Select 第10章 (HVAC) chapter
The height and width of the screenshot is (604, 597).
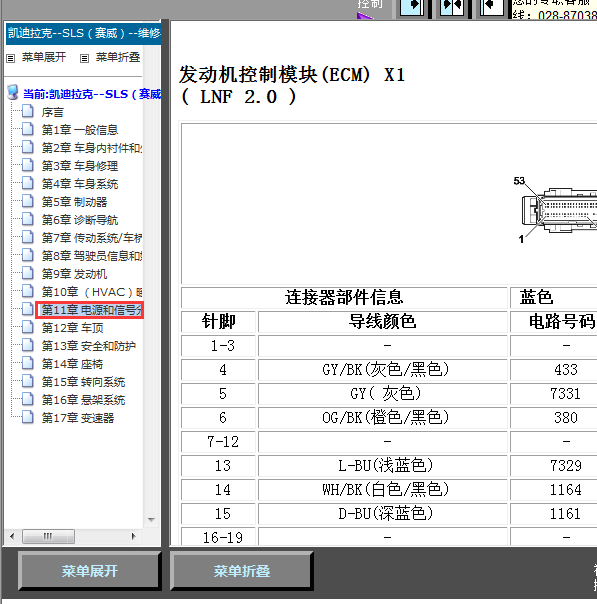(x=92, y=292)
